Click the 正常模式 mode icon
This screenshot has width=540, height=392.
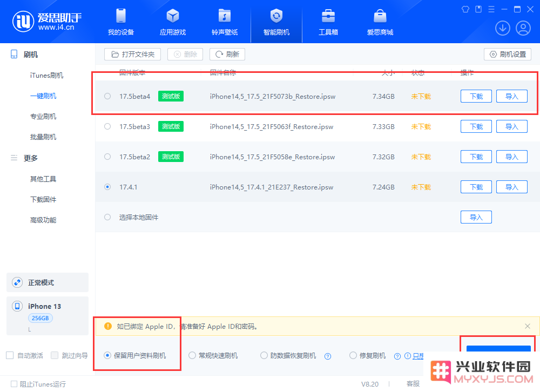[17, 282]
